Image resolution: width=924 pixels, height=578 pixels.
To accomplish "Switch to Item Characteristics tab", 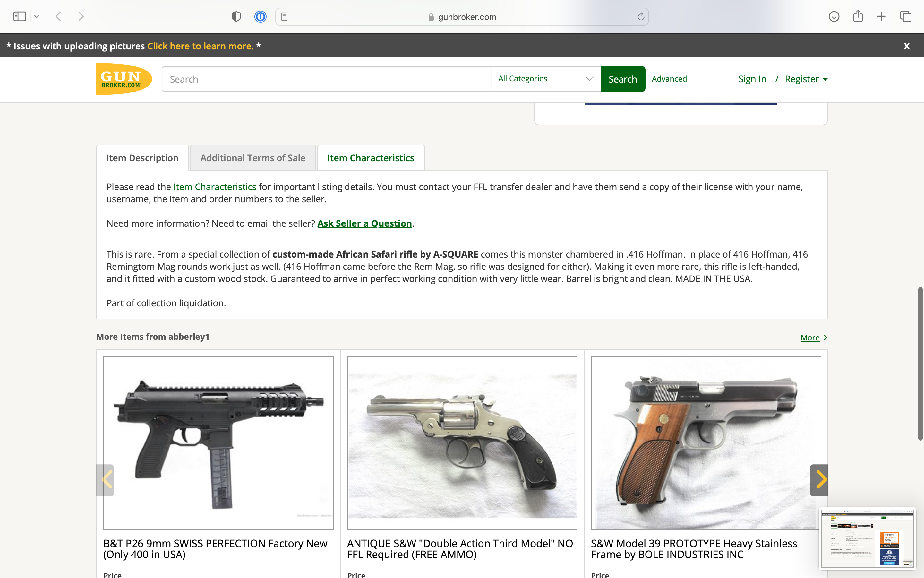I will [371, 158].
